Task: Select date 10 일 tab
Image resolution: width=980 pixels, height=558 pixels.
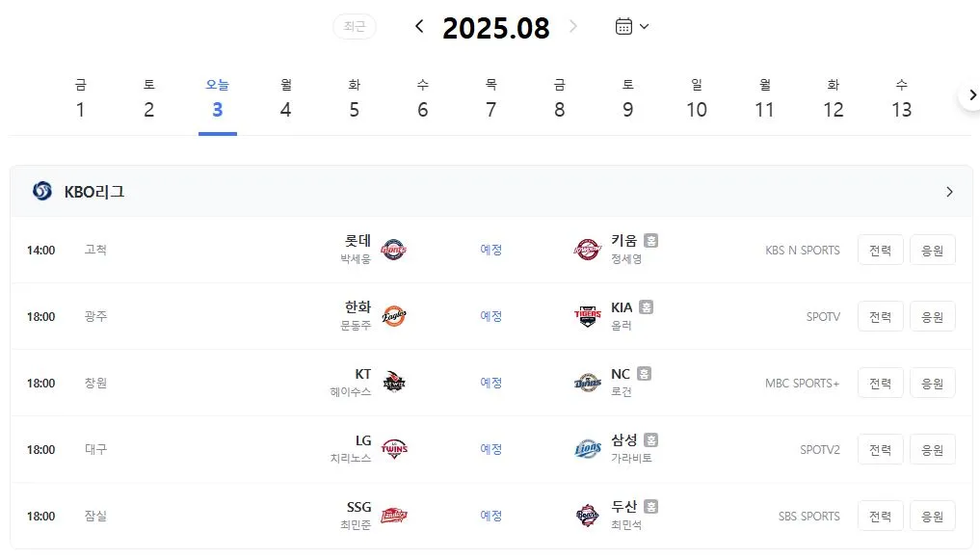Action: 697,98
